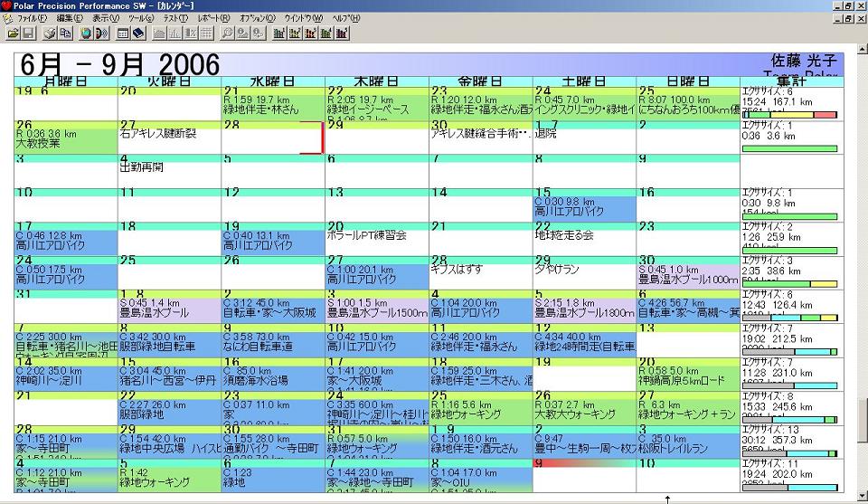Select the 自転車・家〜大阪城 entry
The height and width of the screenshot is (504, 868).
click(x=269, y=313)
